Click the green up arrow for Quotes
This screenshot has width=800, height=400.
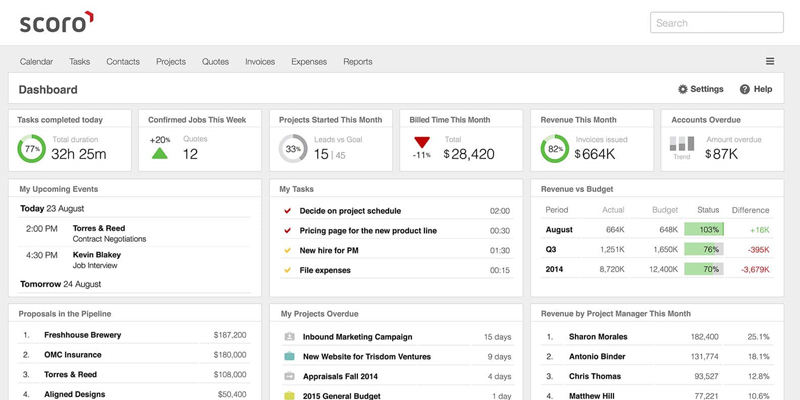point(160,153)
